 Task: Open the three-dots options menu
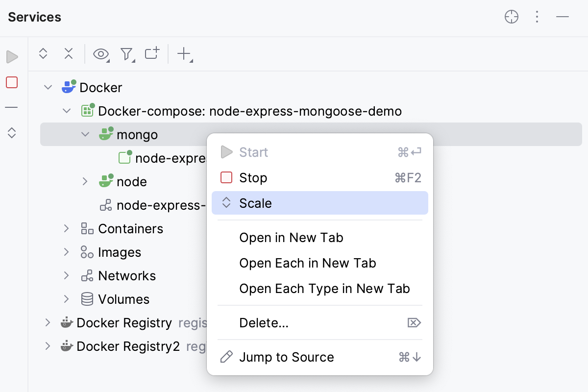click(x=537, y=17)
